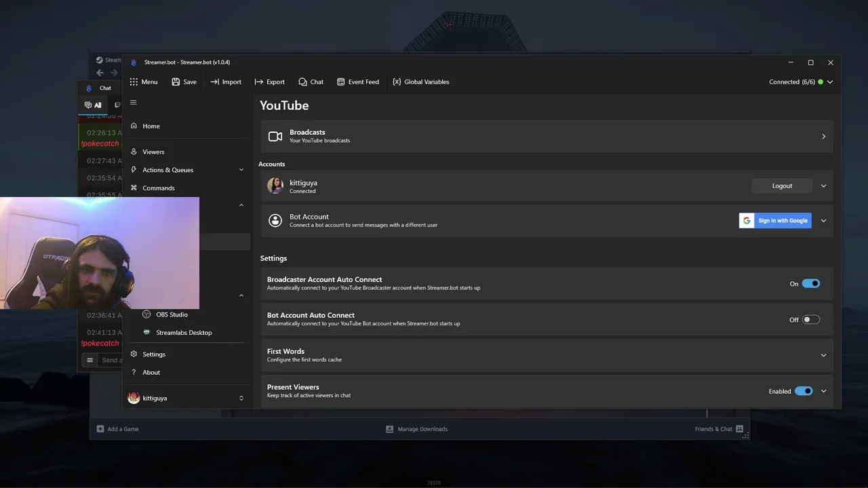Click the Broadcasts row title

307,132
